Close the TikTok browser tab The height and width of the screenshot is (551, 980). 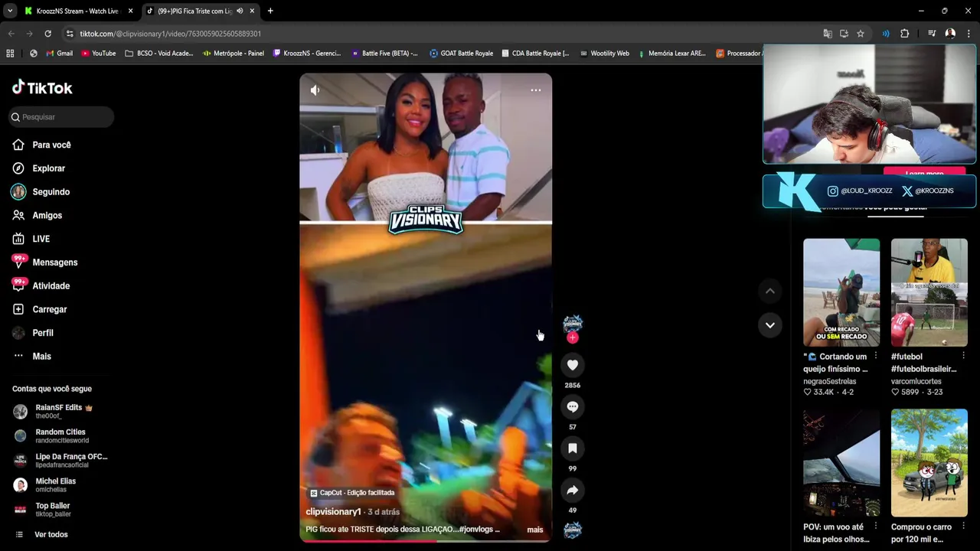252,11
